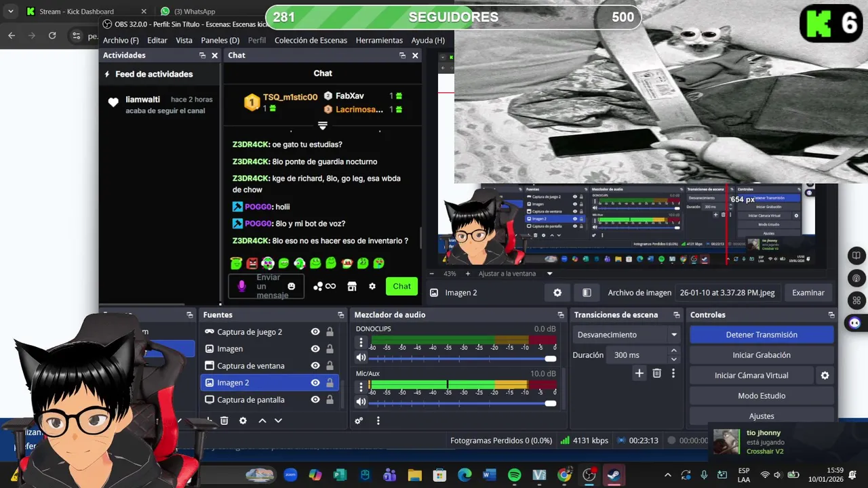Open Zoom app from the taskbar

click(x=290, y=475)
